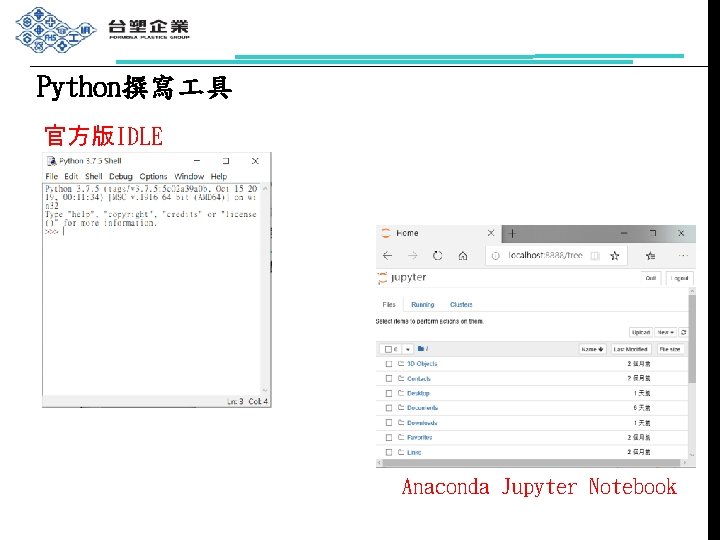Minimize the Python 3.7.5 Shell window
The width and height of the screenshot is (720, 540).
pyautogui.click(x=197, y=161)
